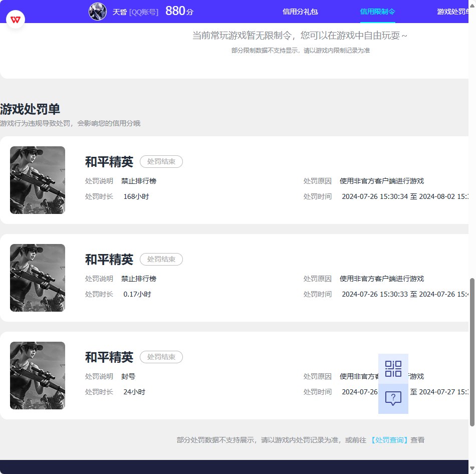Open the QR code floating icon

[393, 369]
